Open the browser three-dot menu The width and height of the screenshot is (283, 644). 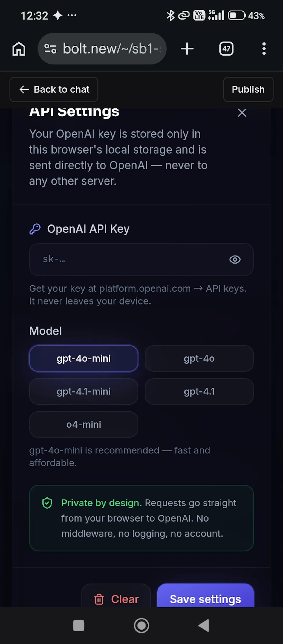coord(264,48)
